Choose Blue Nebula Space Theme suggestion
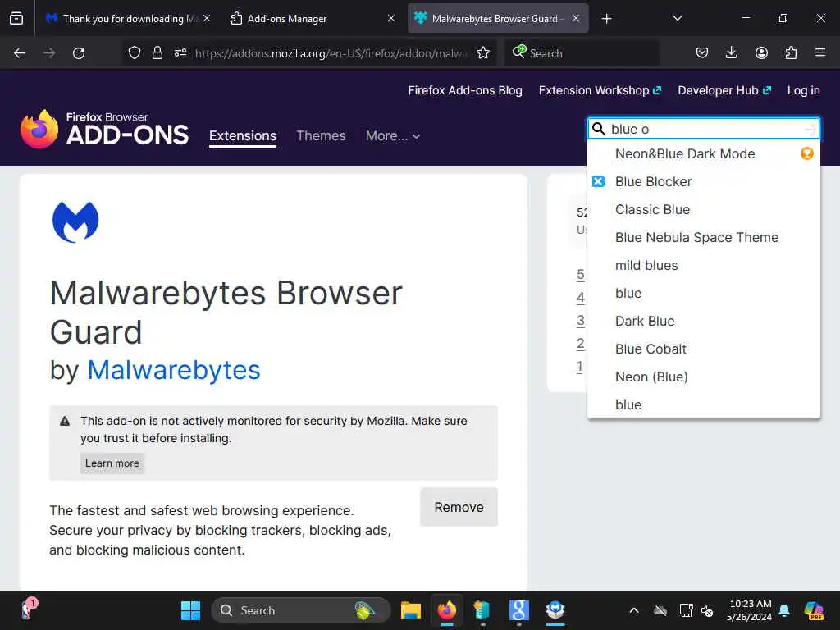The width and height of the screenshot is (840, 630). pos(704,237)
